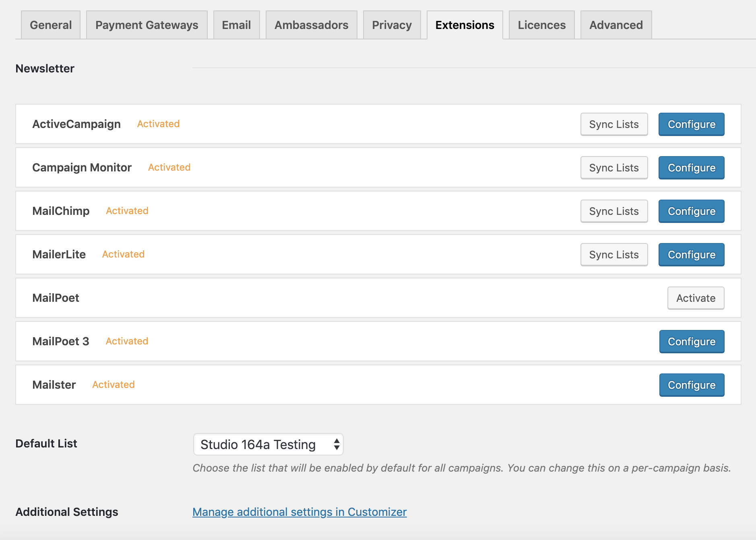Click the Activated status beside MailChimp
The image size is (756, 540).
tap(127, 211)
